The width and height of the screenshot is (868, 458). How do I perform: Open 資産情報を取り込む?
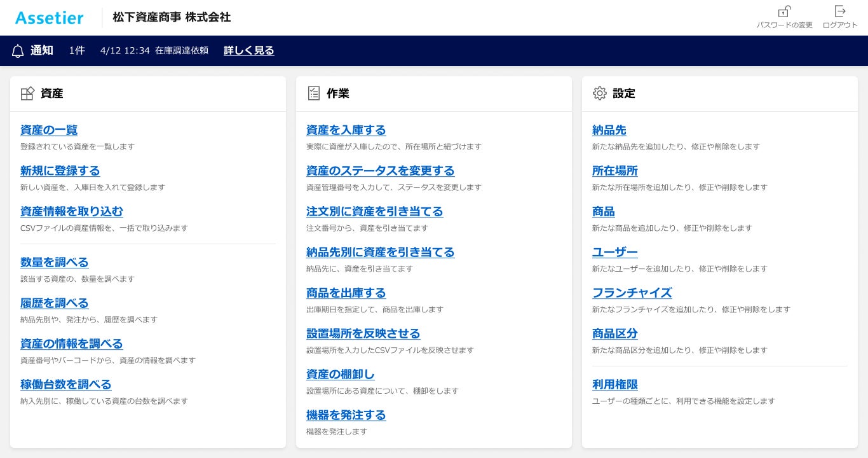(71, 211)
